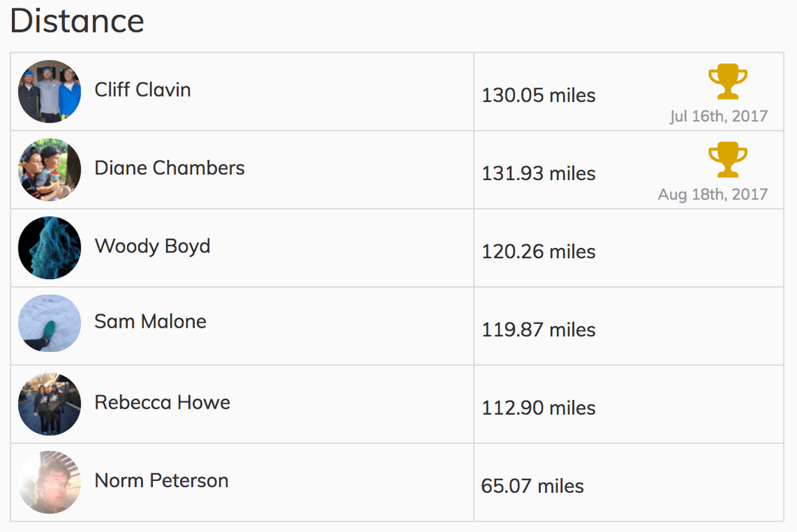The height and width of the screenshot is (532, 797).
Task: Open the Cliff Clavin name link
Action: click(142, 89)
